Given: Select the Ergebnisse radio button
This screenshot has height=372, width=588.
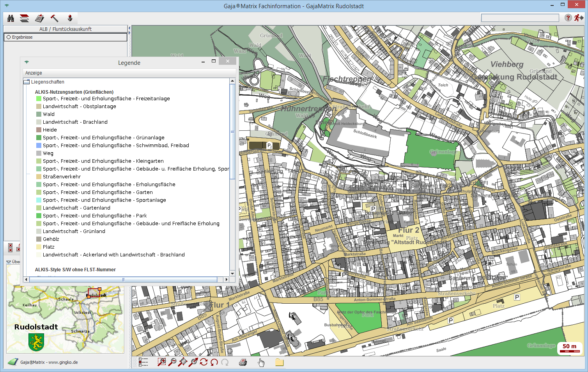Looking at the screenshot, I should (x=9, y=37).
